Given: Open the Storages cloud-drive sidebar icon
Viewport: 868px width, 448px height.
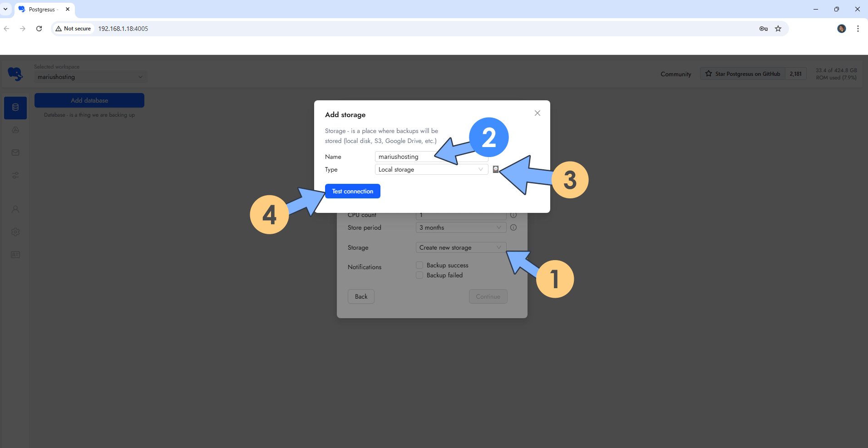Looking at the screenshot, I should 15,130.
